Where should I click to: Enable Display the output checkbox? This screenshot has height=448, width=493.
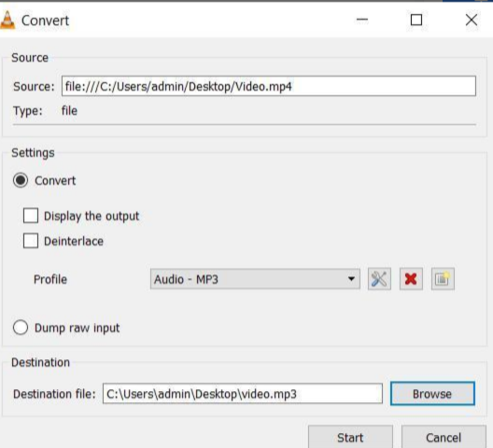pyautogui.click(x=31, y=216)
